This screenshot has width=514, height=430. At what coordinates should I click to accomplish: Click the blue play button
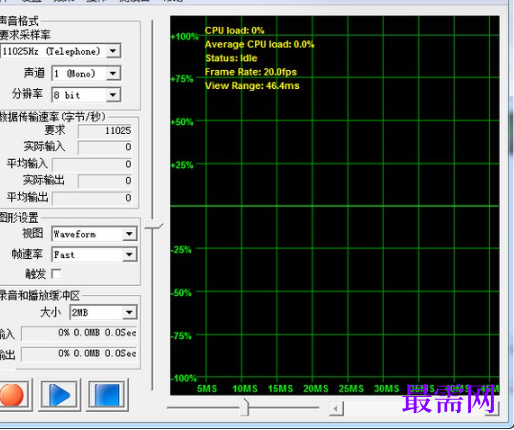click(59, 395)
